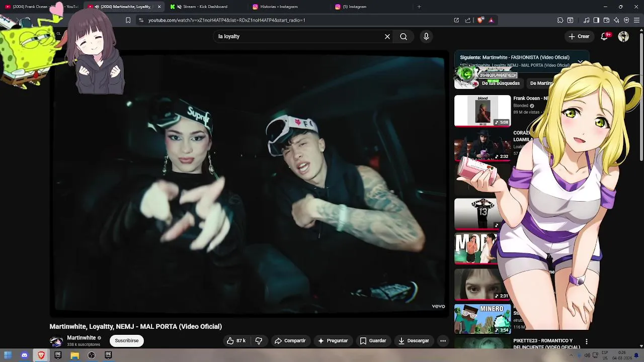The width and height of the screenshot is (644, 362).
Task: Clear the search box with the X icon
Action: [387, 36]
